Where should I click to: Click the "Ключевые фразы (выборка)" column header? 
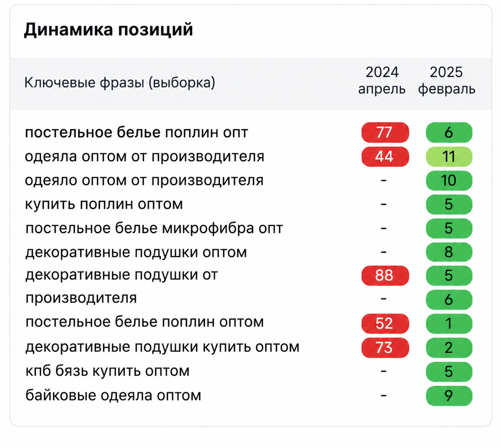[120, 83]
